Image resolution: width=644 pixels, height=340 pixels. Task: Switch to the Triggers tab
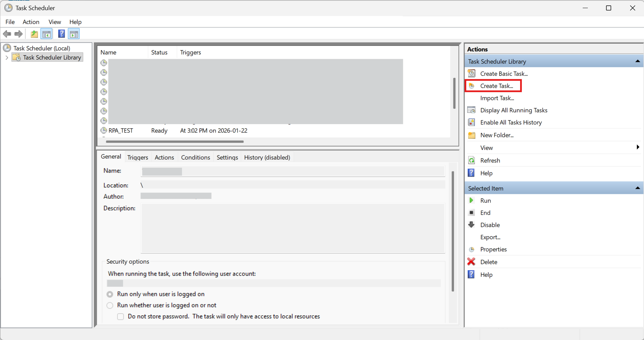click(138, 157)
